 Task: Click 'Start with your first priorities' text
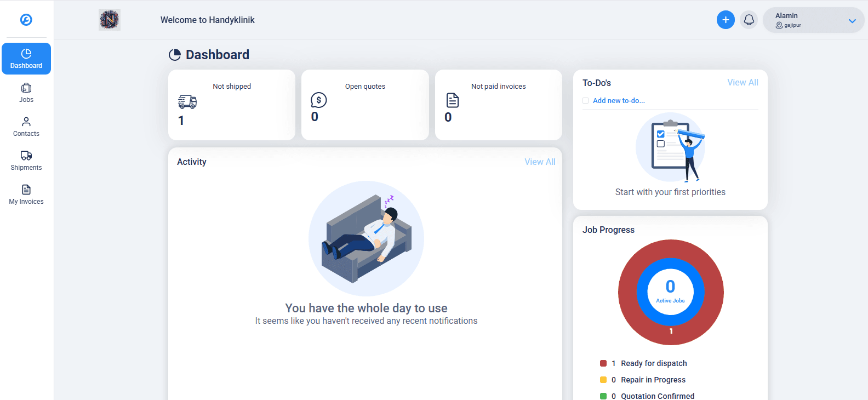670,192
